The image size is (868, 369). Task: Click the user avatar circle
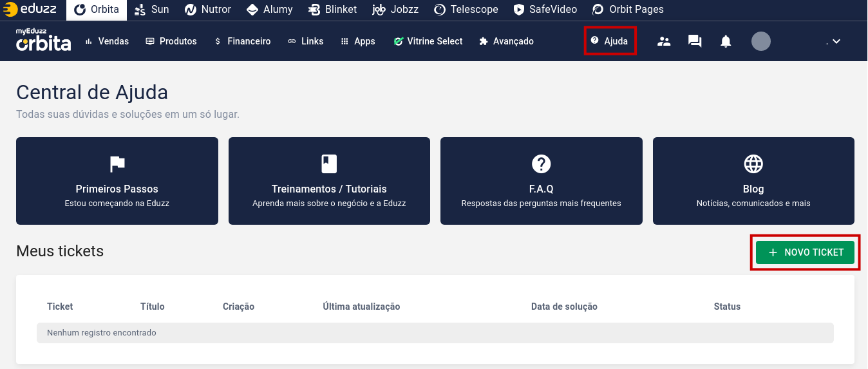(761, 41)
